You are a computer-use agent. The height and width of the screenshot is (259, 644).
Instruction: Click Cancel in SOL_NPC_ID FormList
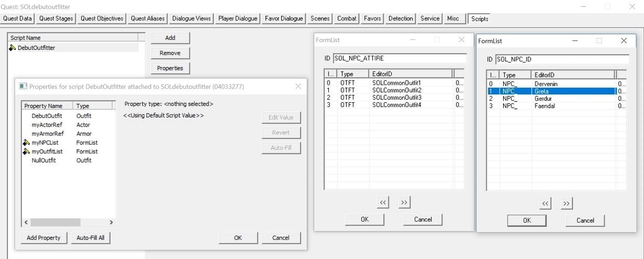click(x=585, y=221)
